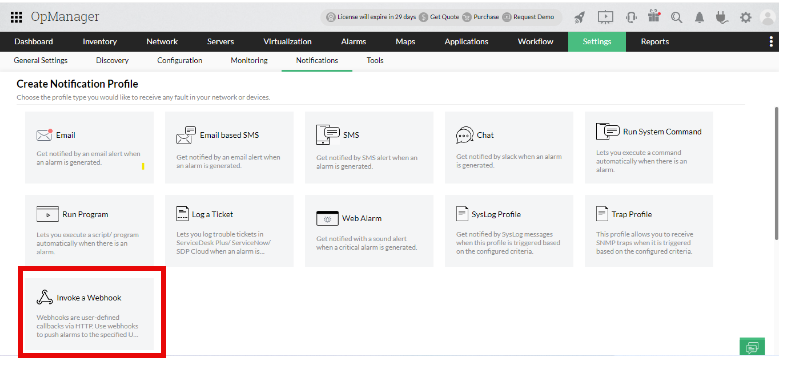The image size is (785, 371).
Task: Open the Servers menu
Action: pyautogui.click(x=221, y=42)
